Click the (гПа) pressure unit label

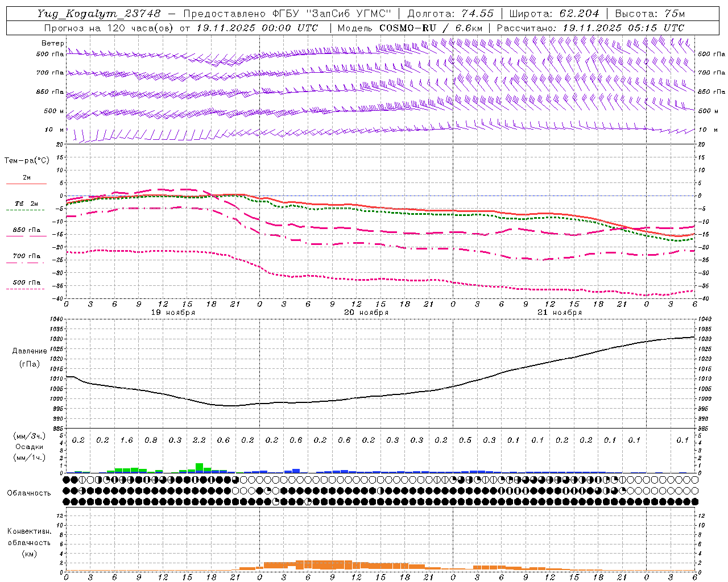[30, 364]
